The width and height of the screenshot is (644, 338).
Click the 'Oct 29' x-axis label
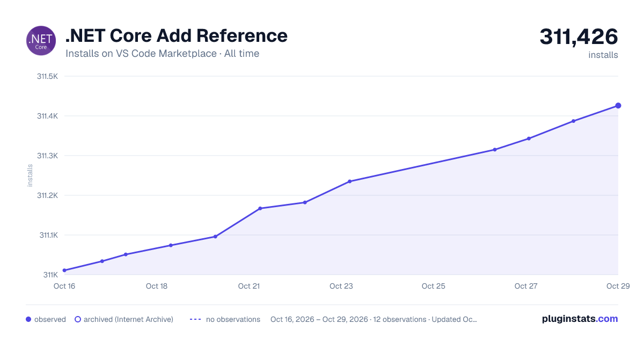(x=618, y=286)
